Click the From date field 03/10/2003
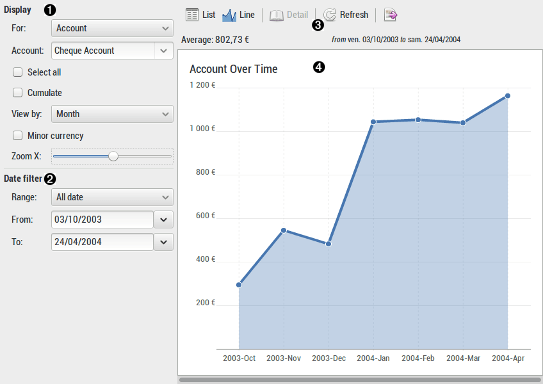This screenshot has height=384, width=543. 102,220
